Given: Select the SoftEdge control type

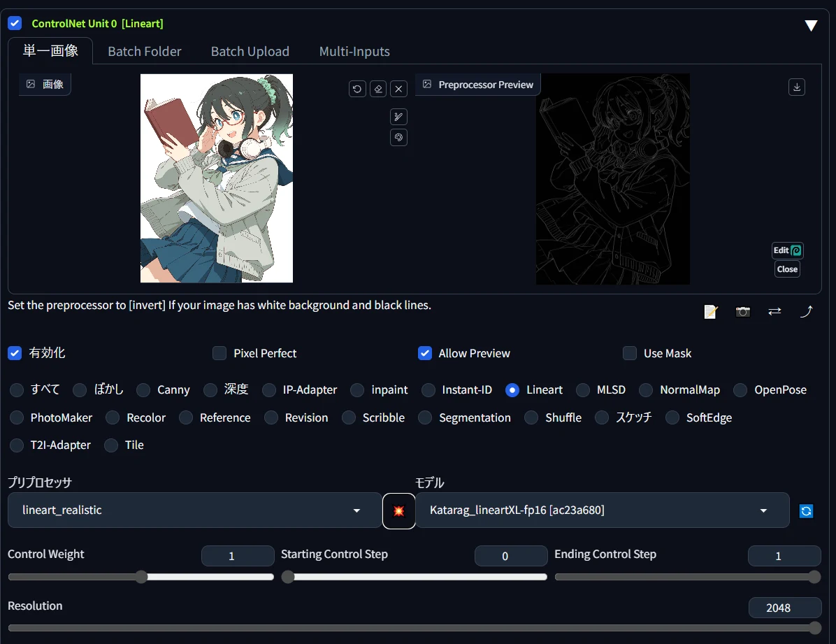Looking at the screenshot, I should [673, 417].
